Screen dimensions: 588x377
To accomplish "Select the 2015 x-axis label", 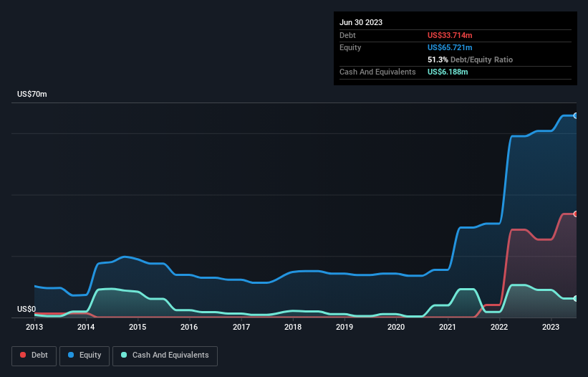I will pyautogui.click(x=138, y=327).
